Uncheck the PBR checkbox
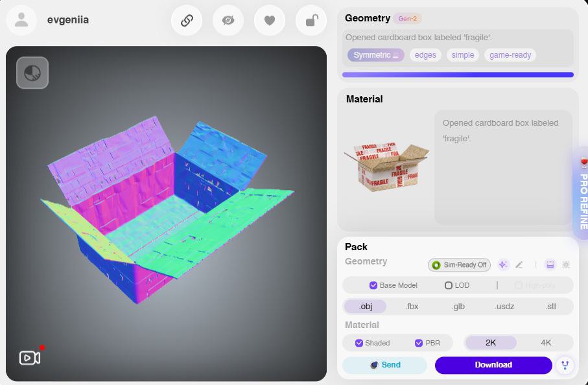 419,343
